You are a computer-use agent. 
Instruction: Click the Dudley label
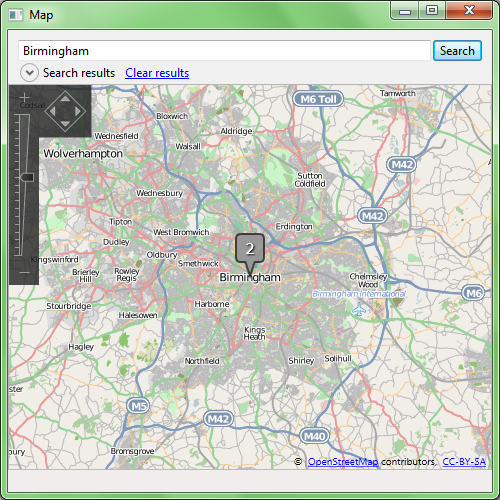[116, 242]
